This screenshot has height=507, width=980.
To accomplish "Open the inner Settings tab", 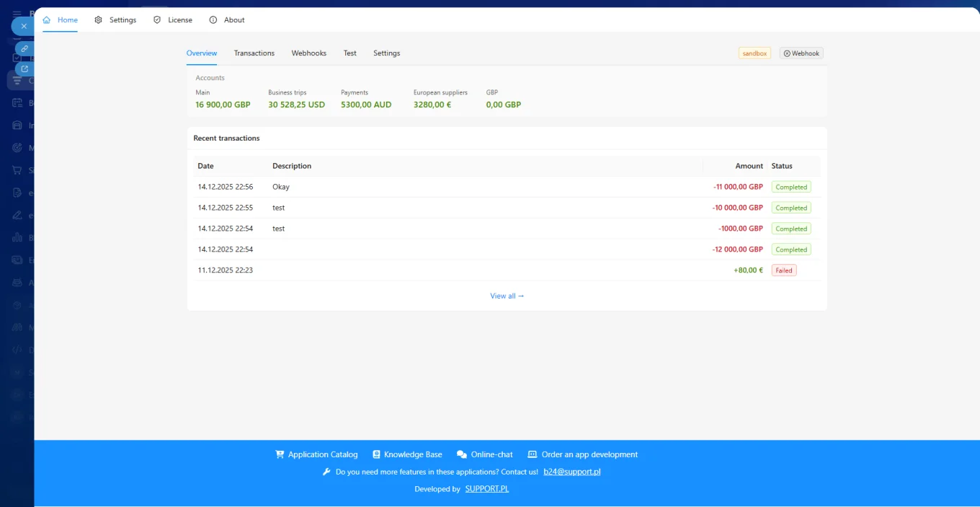I will click(x=386, y=53).
